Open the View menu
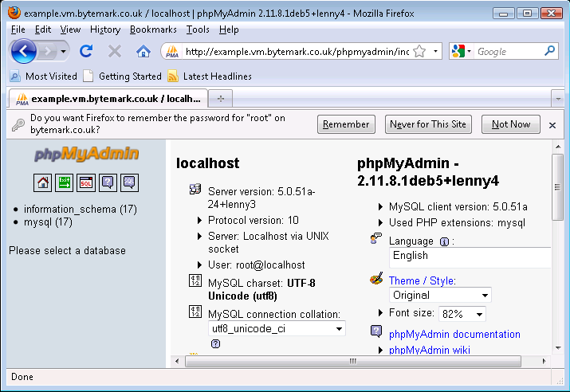Image resolution: width=570 pixels, height=392 pixels. [70, 29]
